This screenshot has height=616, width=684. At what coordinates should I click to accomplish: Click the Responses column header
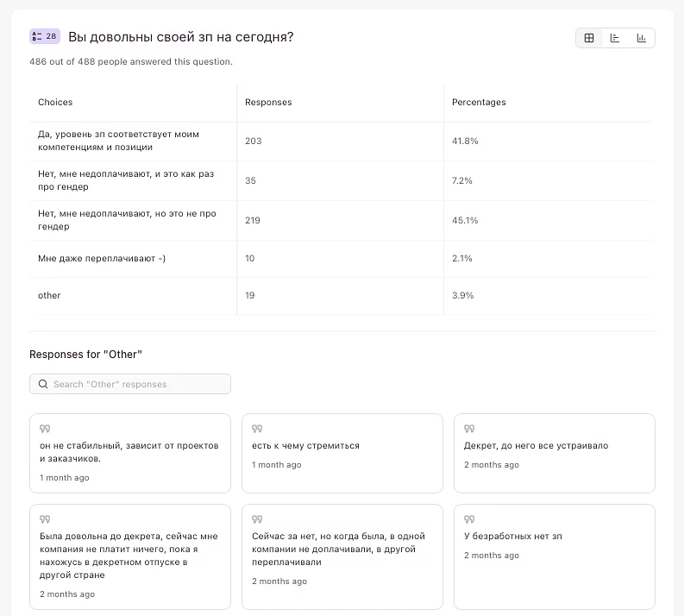tap(268, 102)
